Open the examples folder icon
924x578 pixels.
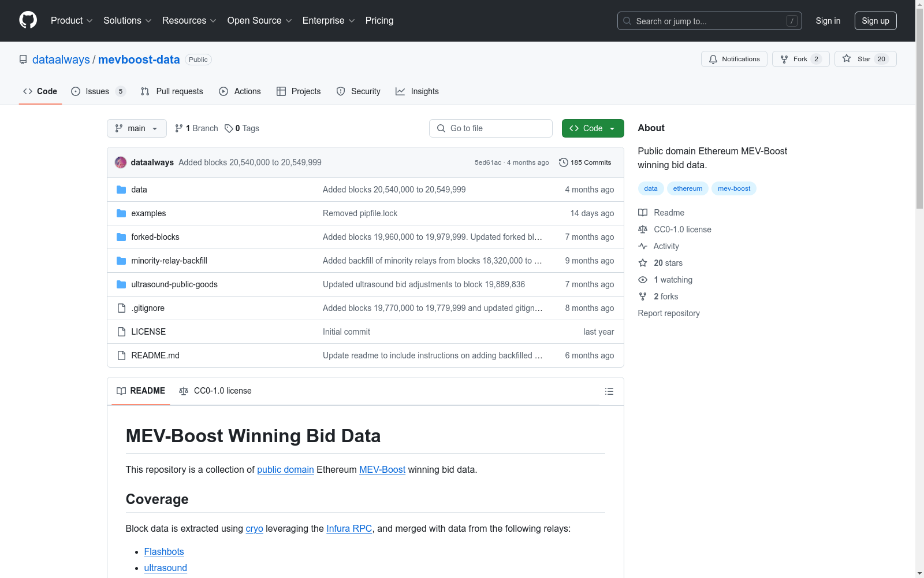point(121,213)
